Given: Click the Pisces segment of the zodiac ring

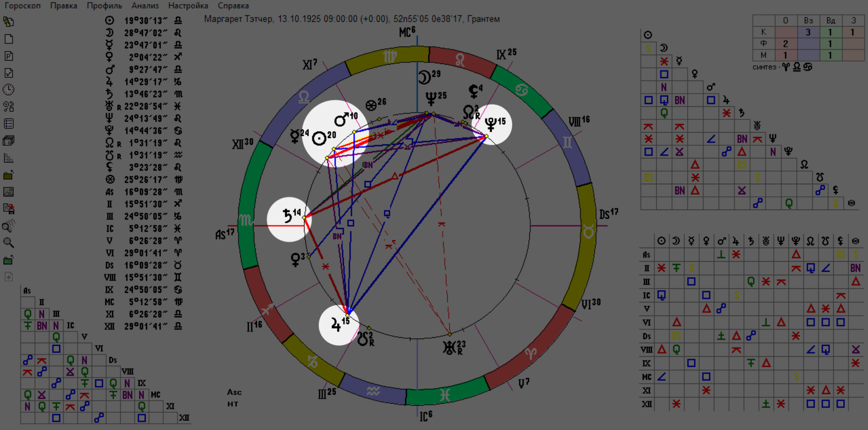Looking at the screenshot, I should tap(446, 395).
